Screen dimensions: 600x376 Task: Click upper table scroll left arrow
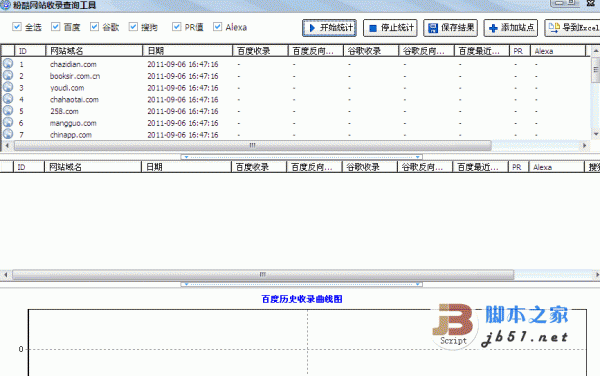(x=7, y=145)
